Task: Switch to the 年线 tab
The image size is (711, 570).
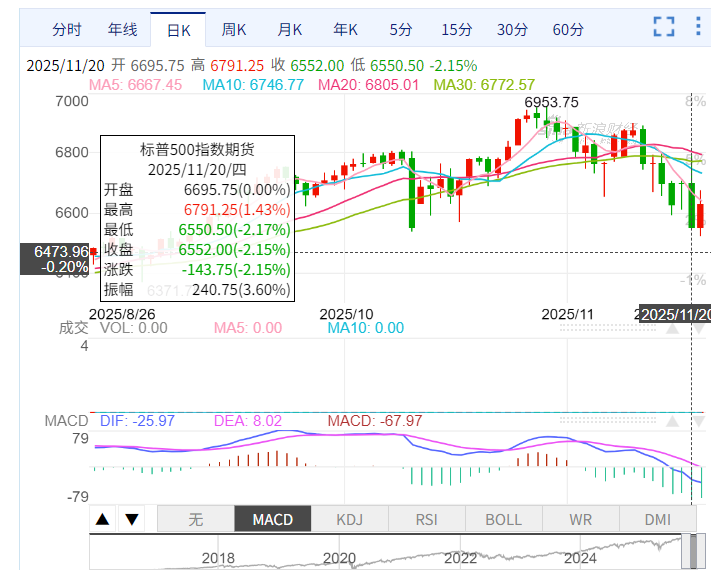Action: [x=122, y=29]
